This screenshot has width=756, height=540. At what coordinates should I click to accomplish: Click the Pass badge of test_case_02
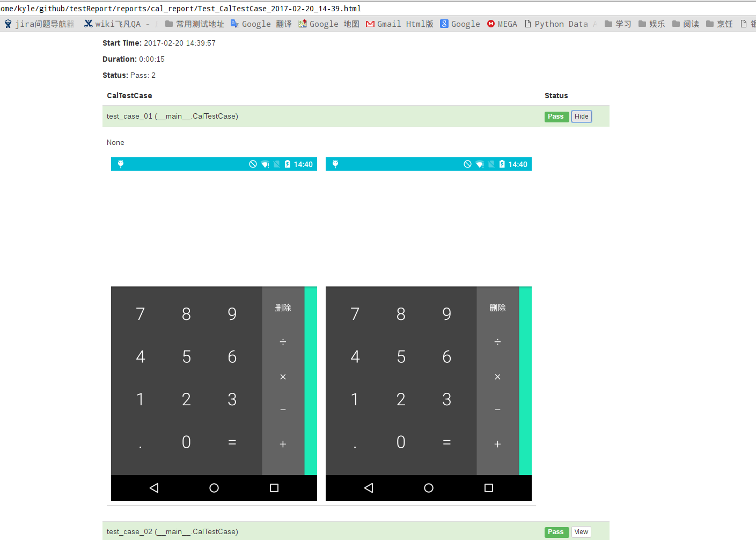[556, 532]
